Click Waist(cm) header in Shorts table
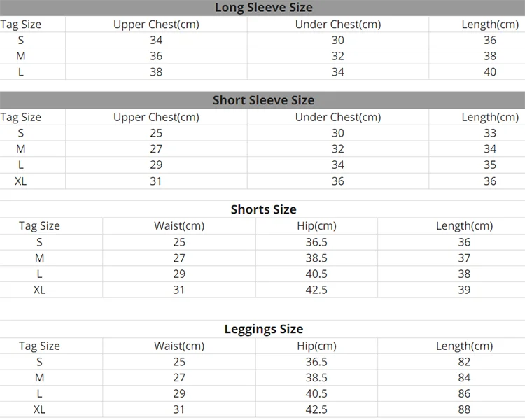The height and width of the screenshot is (420, 525). pos(179,225)
